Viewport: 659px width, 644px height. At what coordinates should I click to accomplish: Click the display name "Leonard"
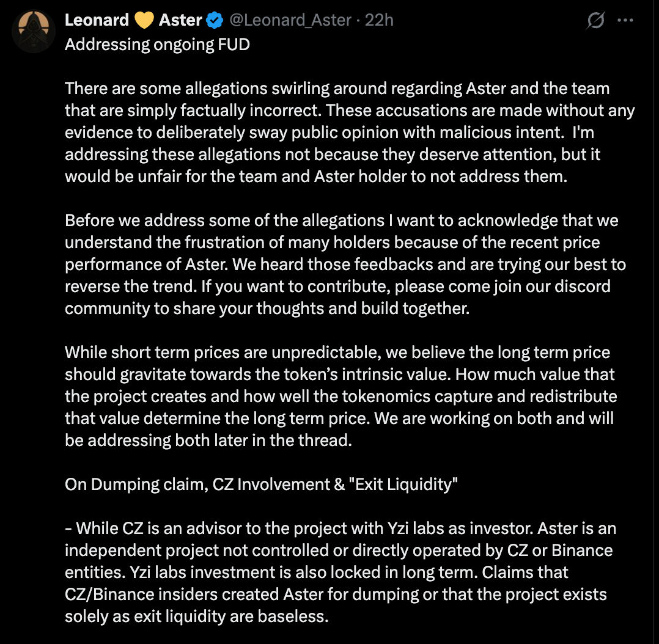[x=97, y=20]
